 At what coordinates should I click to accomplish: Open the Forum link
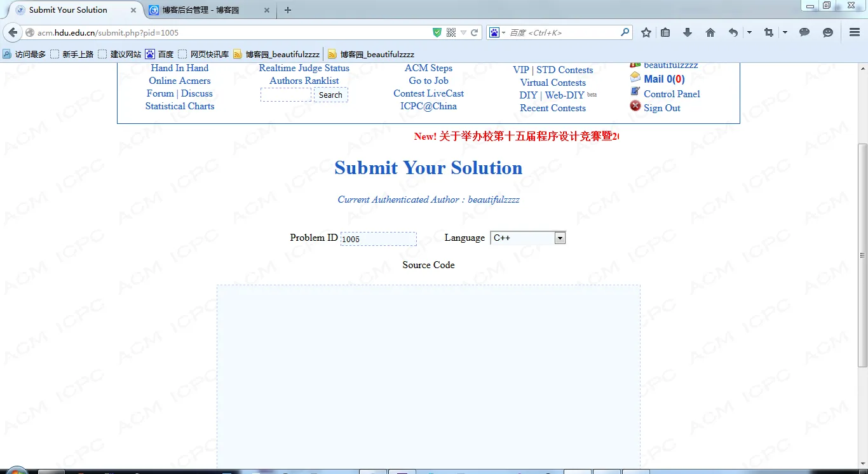160,93
